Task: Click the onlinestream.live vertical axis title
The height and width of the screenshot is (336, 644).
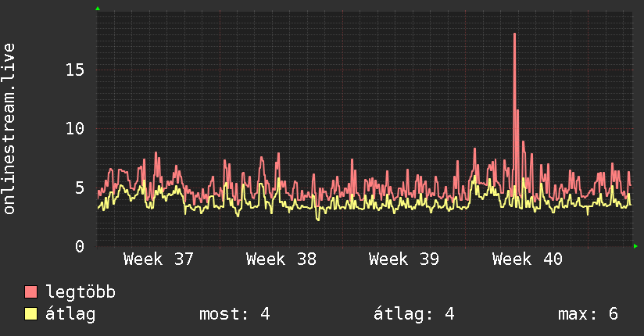Action: click(9, 129)
